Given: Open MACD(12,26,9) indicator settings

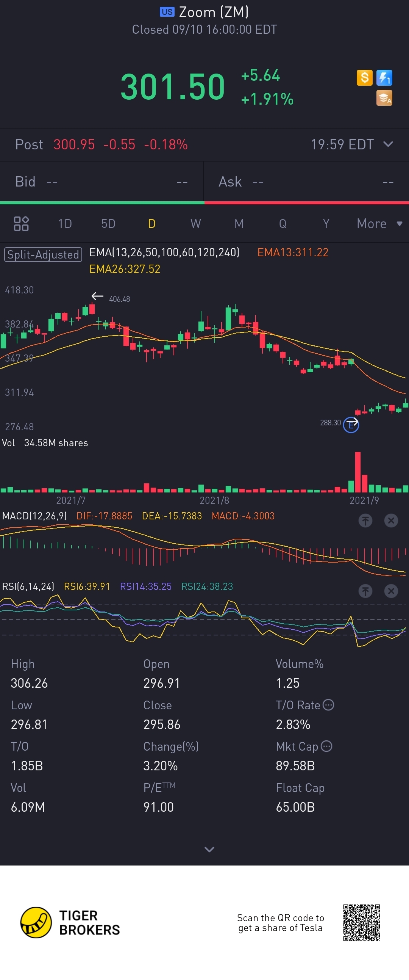Looking at the screenshot, I should click(x=34, y=516).
